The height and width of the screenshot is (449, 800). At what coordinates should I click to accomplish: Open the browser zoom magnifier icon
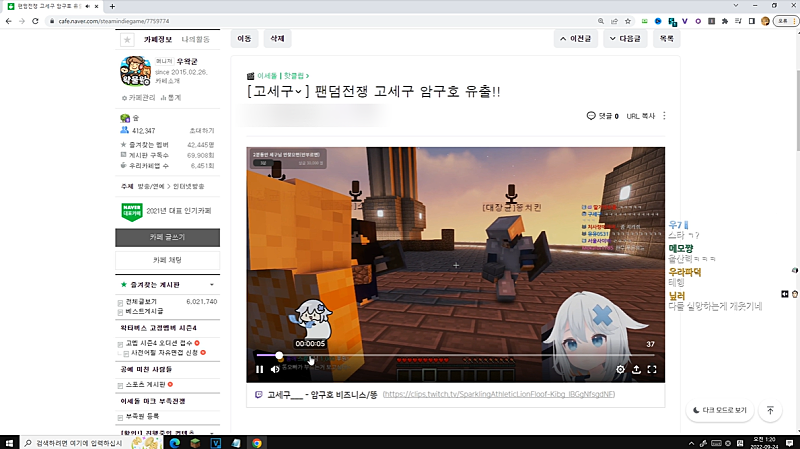601,21
